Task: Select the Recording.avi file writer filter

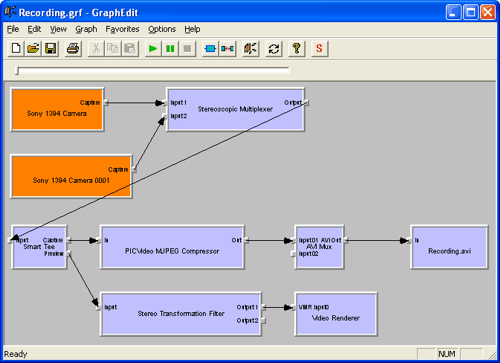Action: click(x=449, y=247)
